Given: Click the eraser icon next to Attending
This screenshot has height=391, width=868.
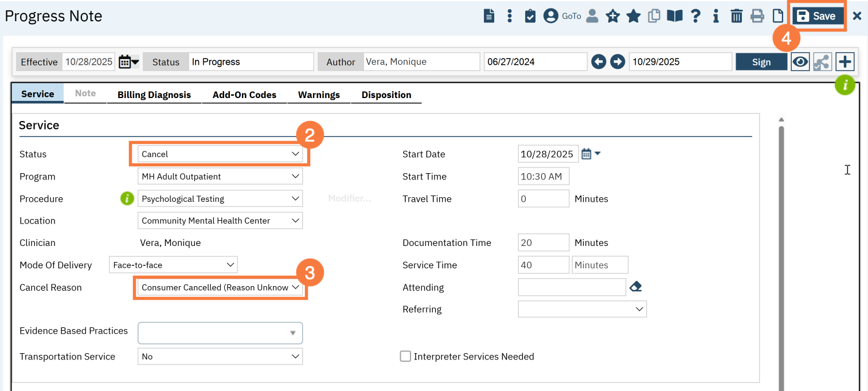Looking at the screenshot, I should [635, 287].
